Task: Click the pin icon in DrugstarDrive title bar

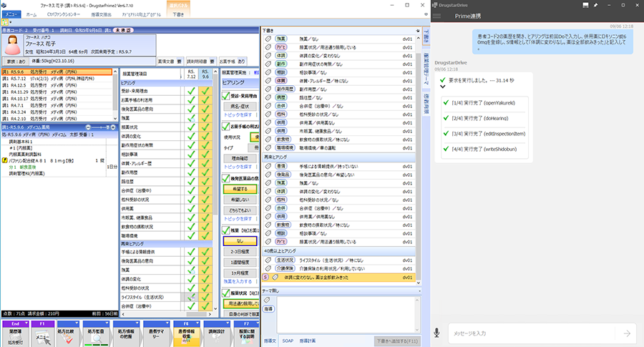Action: tap(595, 5)
